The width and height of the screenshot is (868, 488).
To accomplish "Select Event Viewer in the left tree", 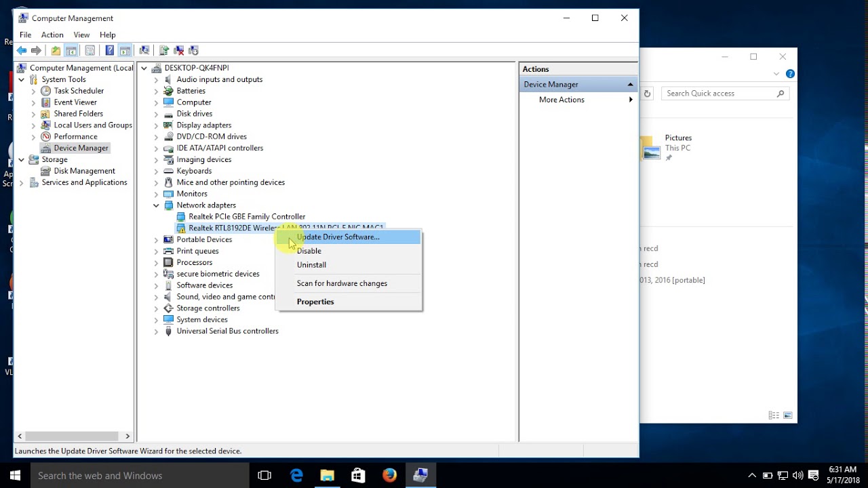I will coord(75,102).
